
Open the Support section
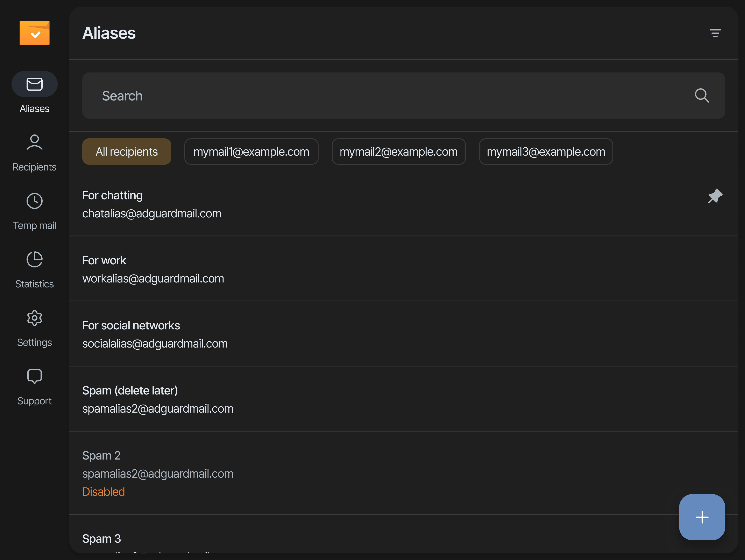tap(34, 386)
